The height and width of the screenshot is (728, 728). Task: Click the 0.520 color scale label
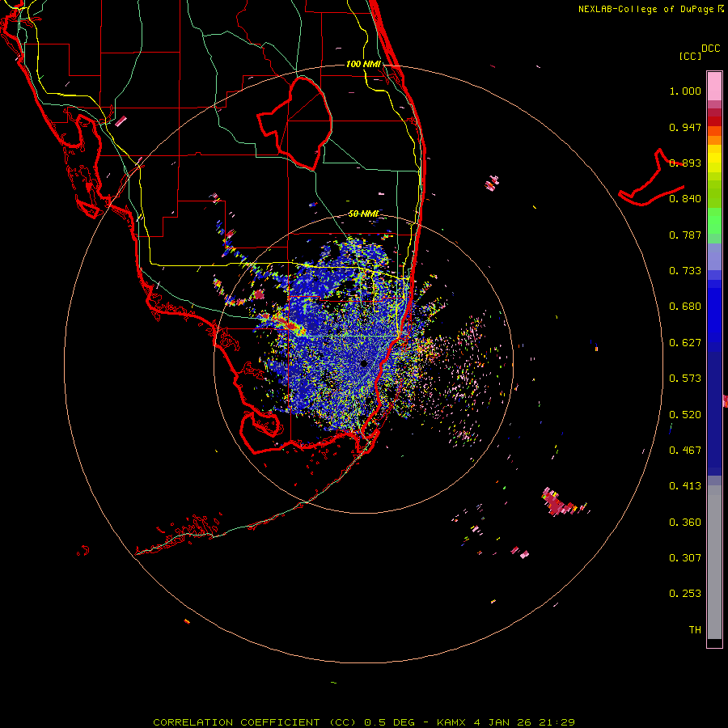(685, 415)
